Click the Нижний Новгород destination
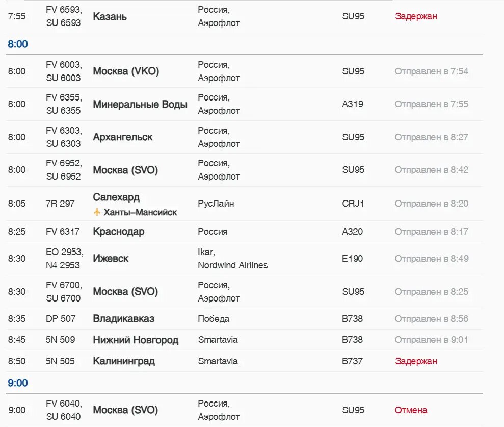Viewport: 504px width, 427px height. coord(136,340)
